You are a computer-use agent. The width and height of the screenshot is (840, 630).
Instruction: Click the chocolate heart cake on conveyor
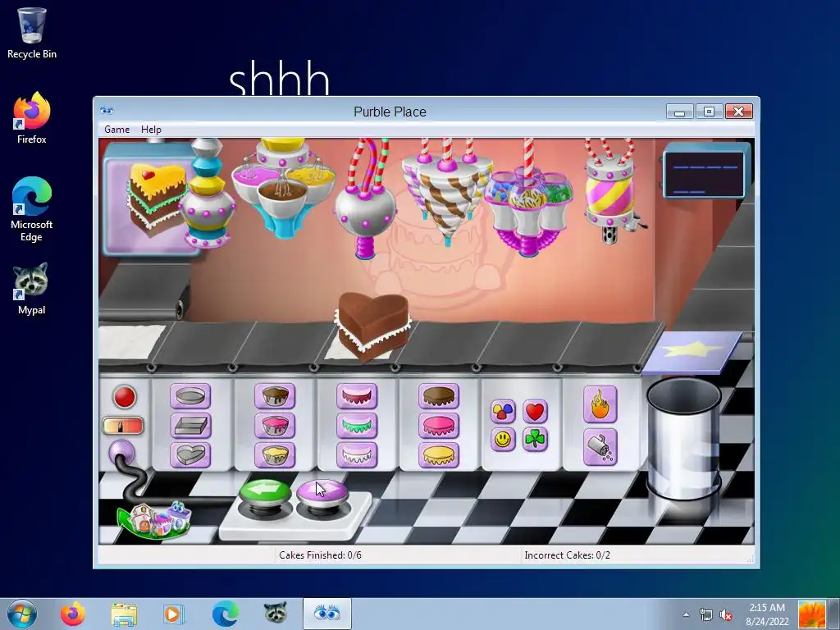(373, 326)
